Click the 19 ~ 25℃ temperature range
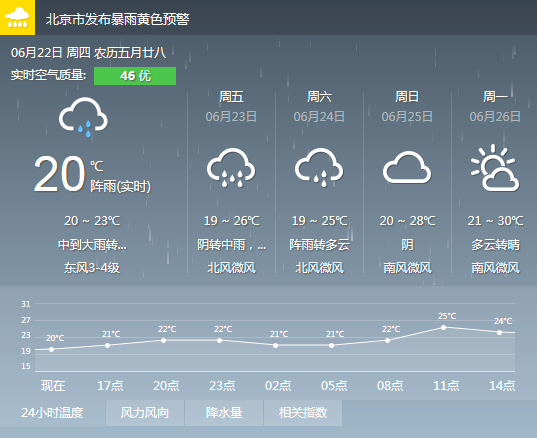This screenshot has height=438, width=537. [x=319, y=221]
